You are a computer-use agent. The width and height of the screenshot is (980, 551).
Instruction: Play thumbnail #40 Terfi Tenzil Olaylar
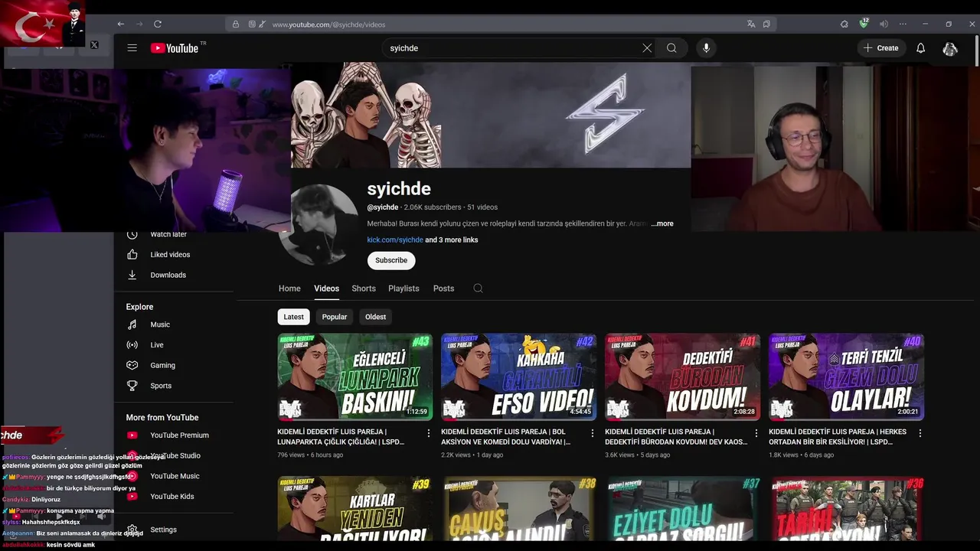pyautogui.click(x=846, y=377)
